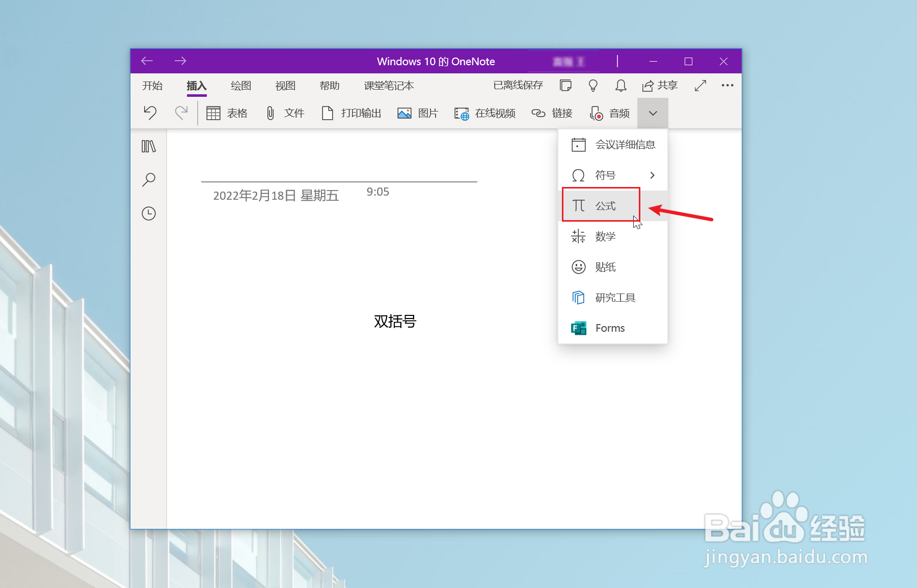Open the 帮助 tab
This screenshot has height=588, width=917.
330,86
